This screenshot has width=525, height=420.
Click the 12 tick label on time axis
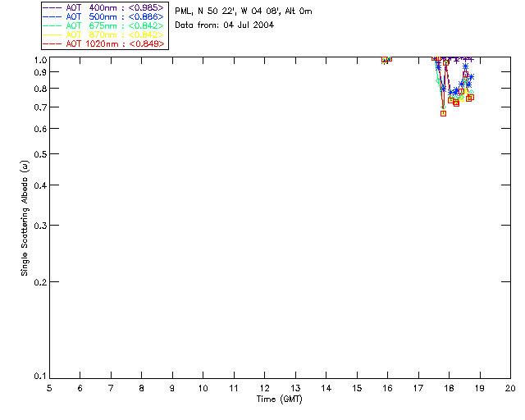coord(264,388)
